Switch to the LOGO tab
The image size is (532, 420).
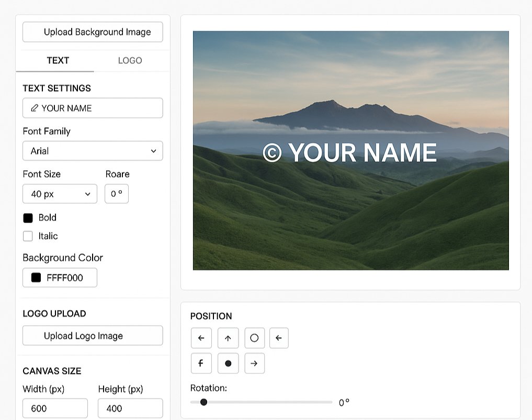(130, 60)
